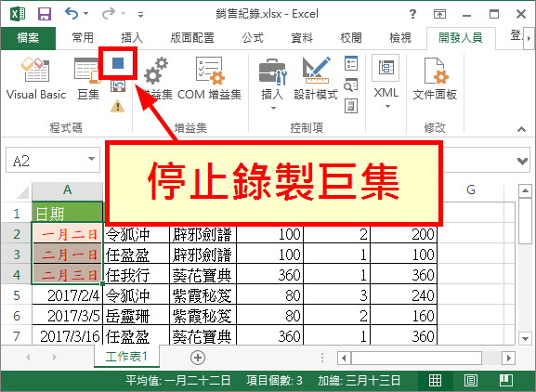
Task: Select the 開發人員 tab
Action: tap(461, 38)
